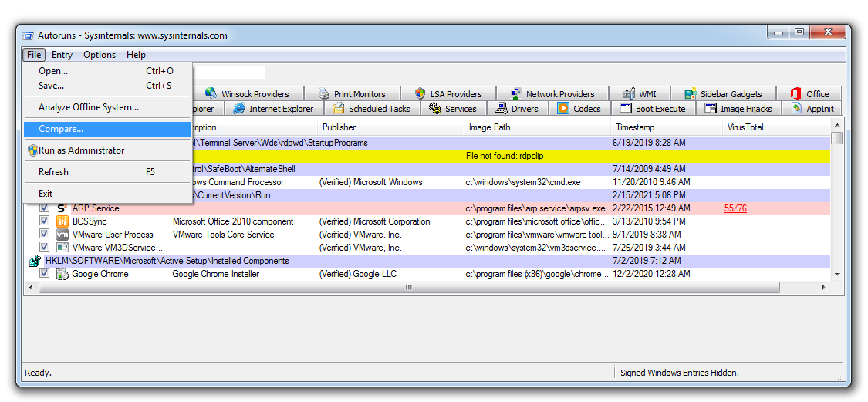Viewport: 868px width, 402px height.
Task: Open the Help menu
Action: coord(136,54)
